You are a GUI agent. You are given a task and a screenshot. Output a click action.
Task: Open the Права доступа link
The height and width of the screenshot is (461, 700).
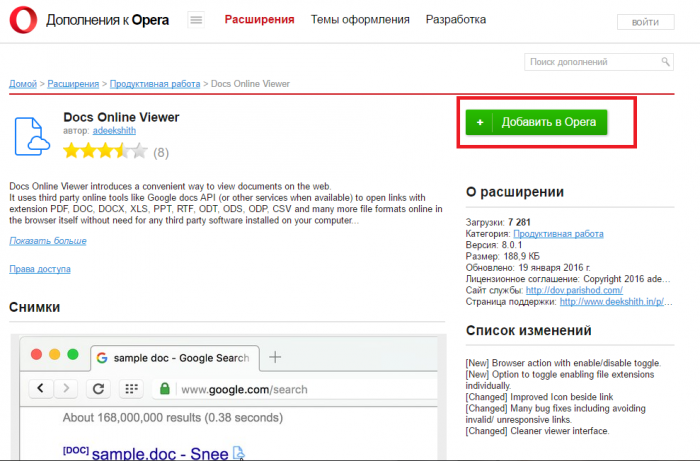(x=39, y=269)
